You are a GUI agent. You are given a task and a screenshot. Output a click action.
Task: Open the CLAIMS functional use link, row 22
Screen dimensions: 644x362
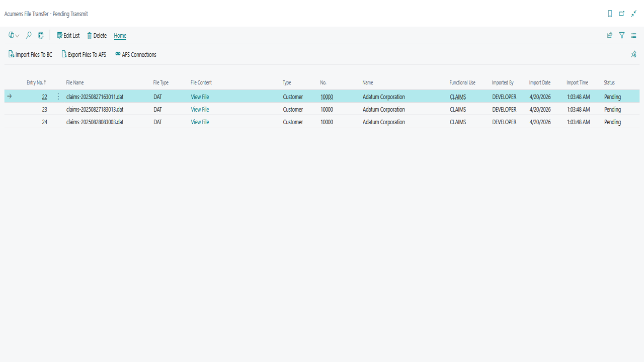tap(458, 97)
